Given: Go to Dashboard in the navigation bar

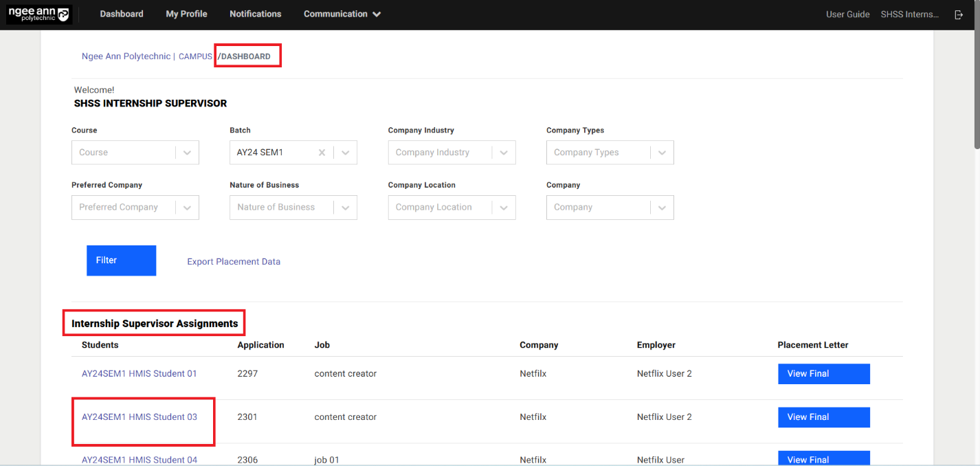Looking at the screenshot, I should [122, 14].
